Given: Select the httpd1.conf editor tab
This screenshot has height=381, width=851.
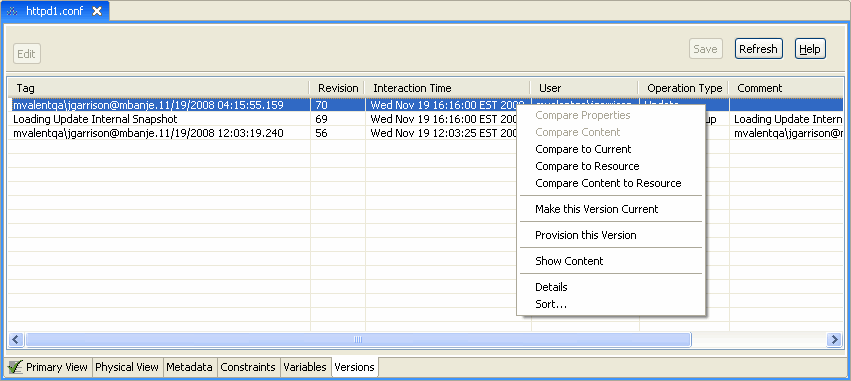Looking at the screenshot, I should pyautogui.click(x=55, y=11).
